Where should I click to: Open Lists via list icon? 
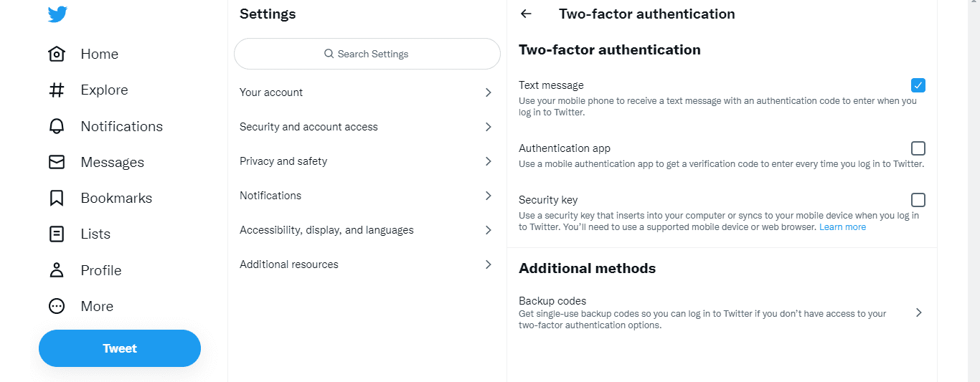click(57, 234)
